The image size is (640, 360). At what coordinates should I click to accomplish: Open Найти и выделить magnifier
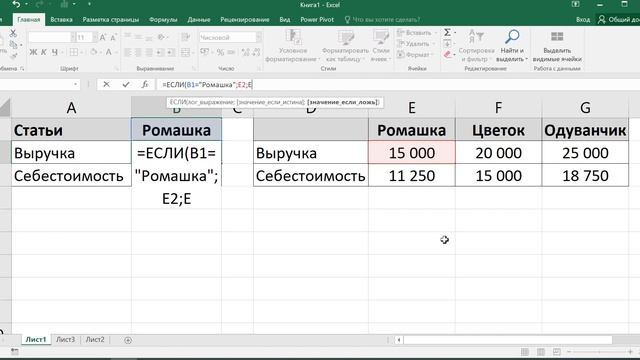click(x=512, y=46)
